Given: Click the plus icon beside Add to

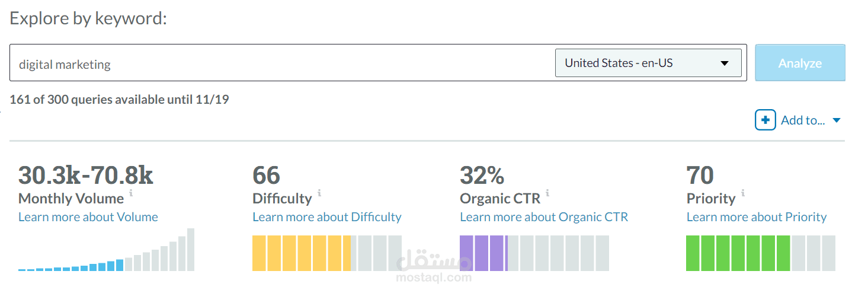Looking at the screenshot, I should point(765,120).
